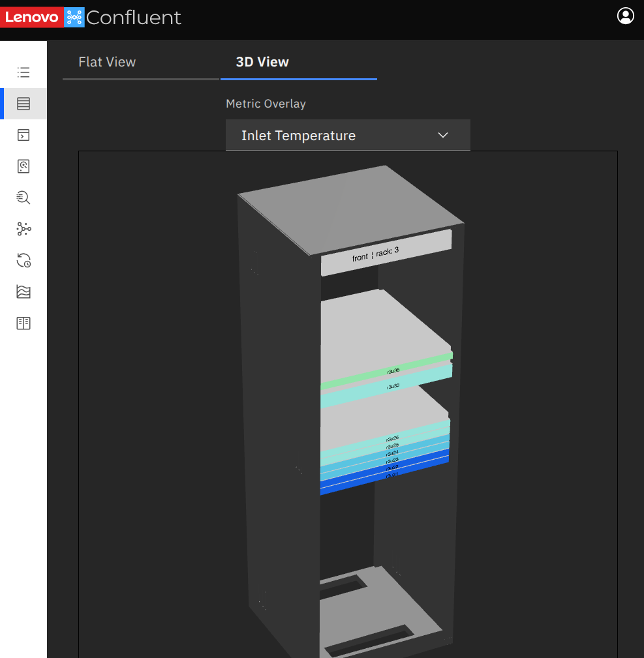
Task: Open the history clock-arrow icon
Action: (x=23, y=261)
